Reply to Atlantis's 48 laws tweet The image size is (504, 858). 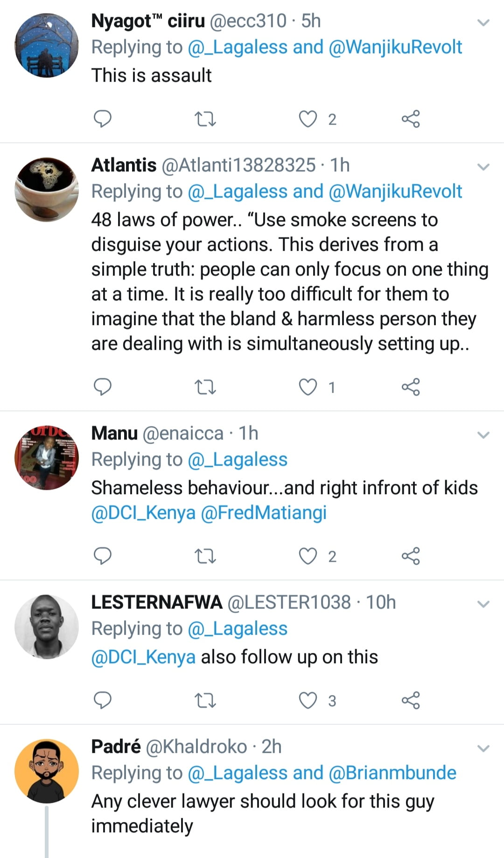pyautogui.click(x=103, y=387)
